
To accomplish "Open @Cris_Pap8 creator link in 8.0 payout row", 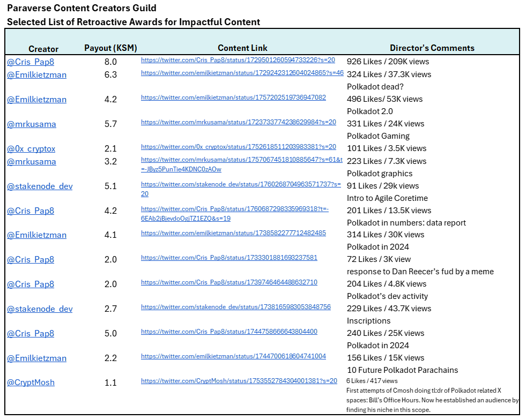I will pos(31,62).
